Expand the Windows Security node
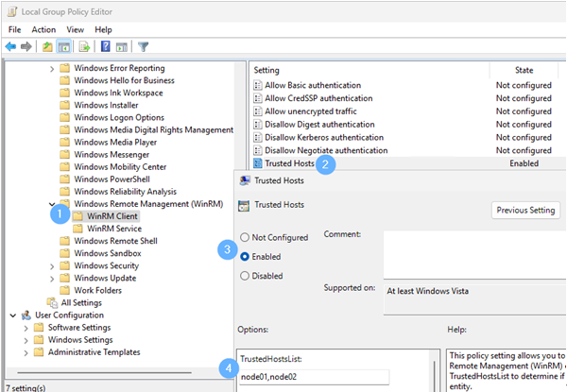 [x=52, y=266]
